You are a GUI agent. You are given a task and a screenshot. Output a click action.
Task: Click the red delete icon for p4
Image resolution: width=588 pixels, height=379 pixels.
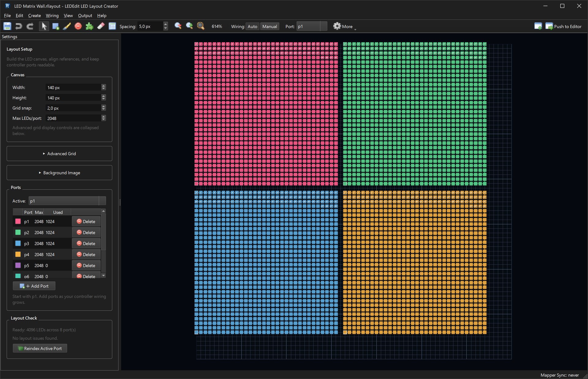tap(79, 254)
